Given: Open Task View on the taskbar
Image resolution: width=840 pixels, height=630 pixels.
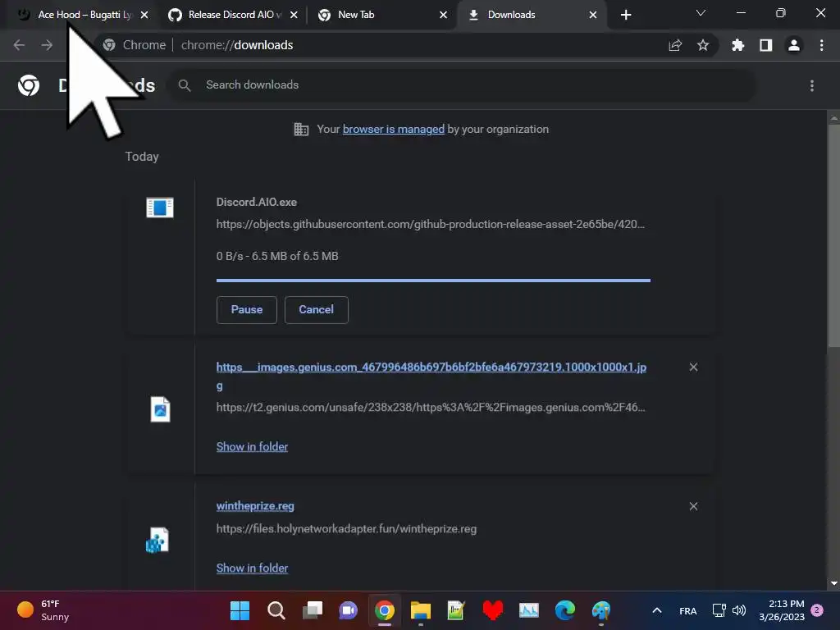Looking at the screenshot, I should [x=313, y=610].
